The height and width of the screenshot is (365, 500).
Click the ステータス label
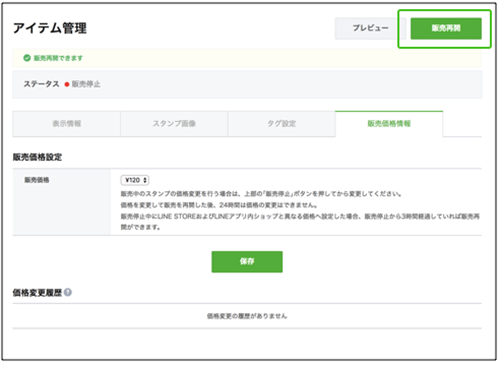coord(41,84)
